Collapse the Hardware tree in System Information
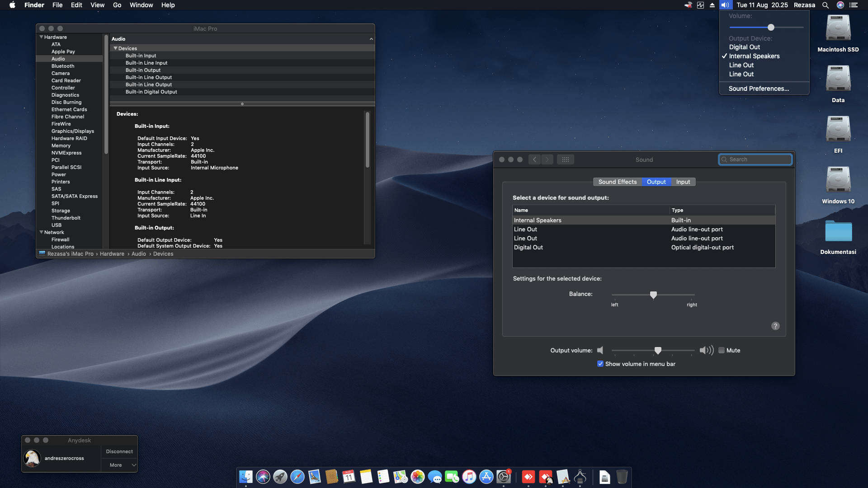This screenshot has height=488, width=868. pos(41,37)
